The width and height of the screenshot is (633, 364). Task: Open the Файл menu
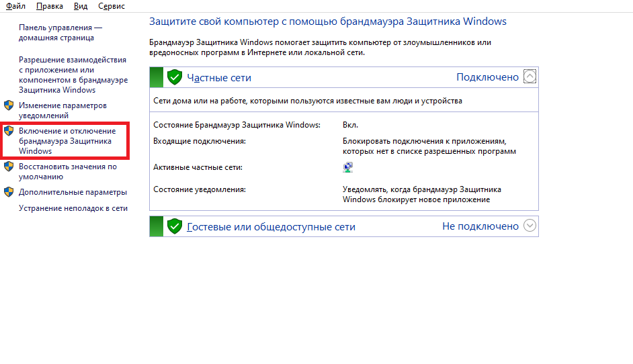click(15, 6)
